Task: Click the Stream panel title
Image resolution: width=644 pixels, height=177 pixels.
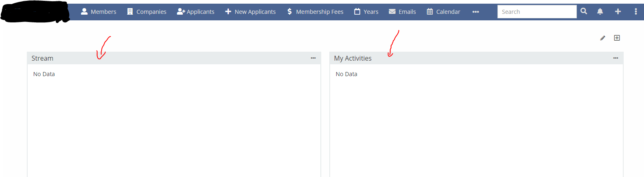Action: [x=42, y=58]
